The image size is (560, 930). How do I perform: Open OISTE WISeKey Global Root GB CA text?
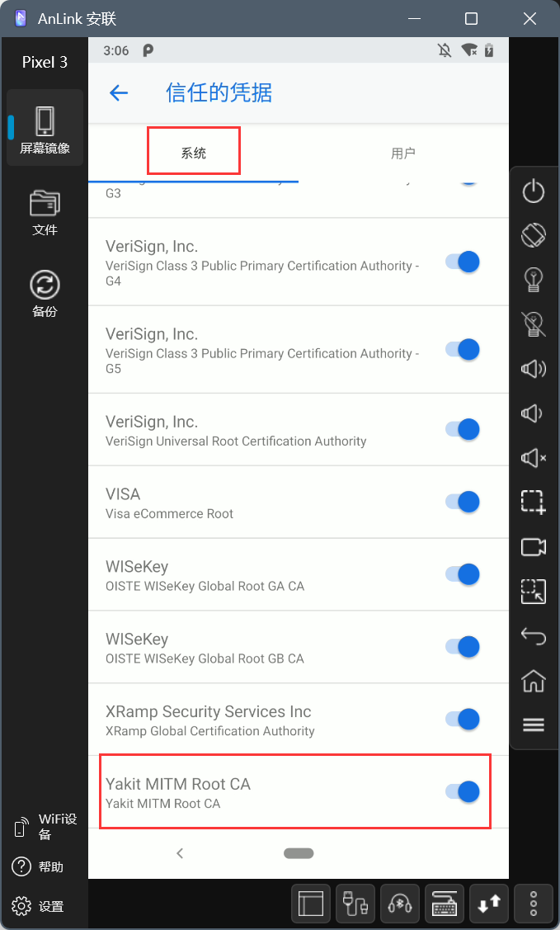click(x=205, y=648)
